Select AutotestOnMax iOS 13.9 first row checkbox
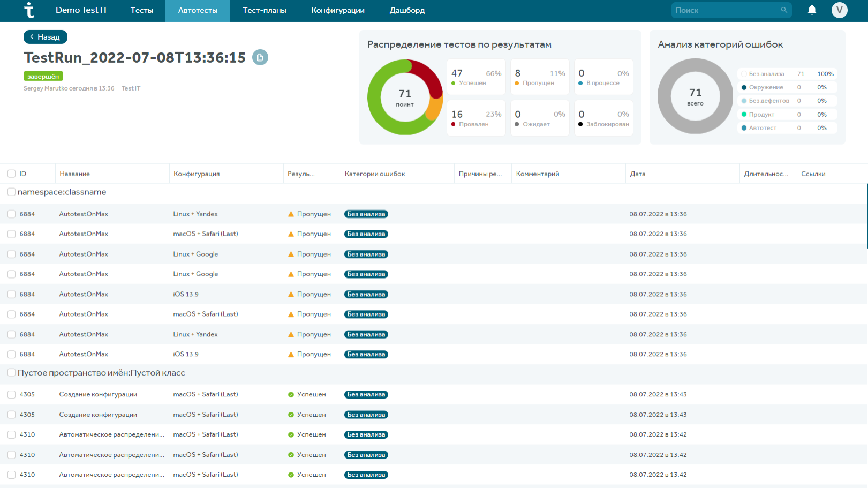 pos(11,294)
